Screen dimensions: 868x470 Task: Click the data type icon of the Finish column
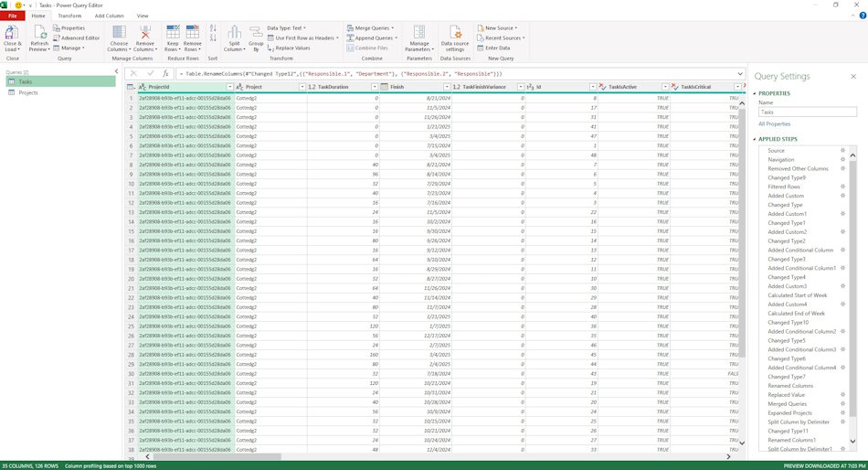coord(384,87)
